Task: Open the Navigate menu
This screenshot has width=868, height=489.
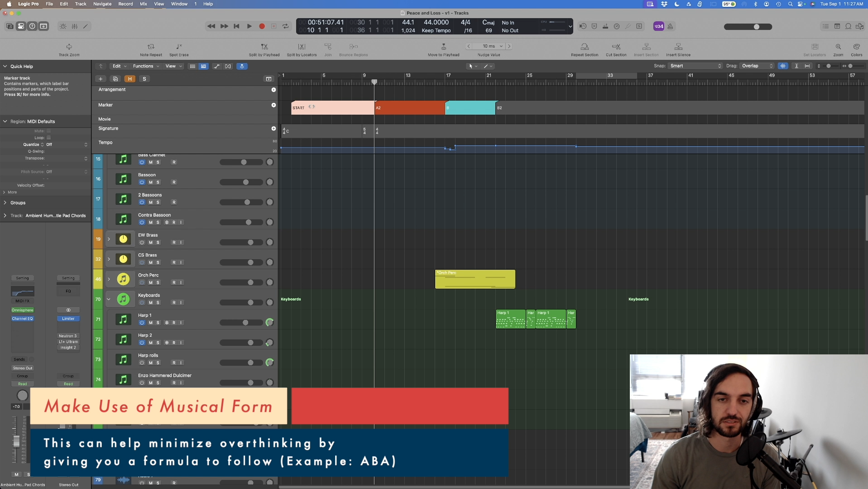Action: [102, 4]
